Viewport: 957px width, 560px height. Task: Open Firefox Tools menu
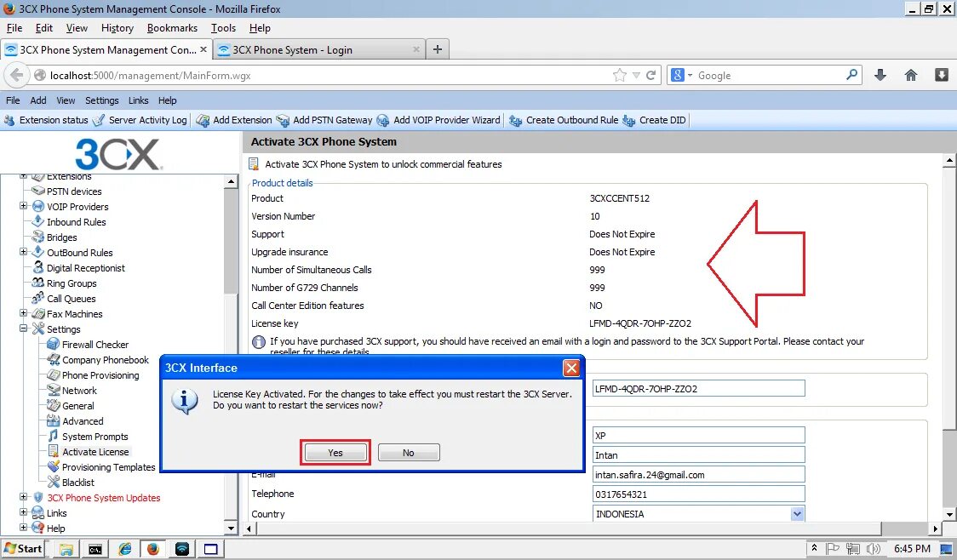coord(223,28)
